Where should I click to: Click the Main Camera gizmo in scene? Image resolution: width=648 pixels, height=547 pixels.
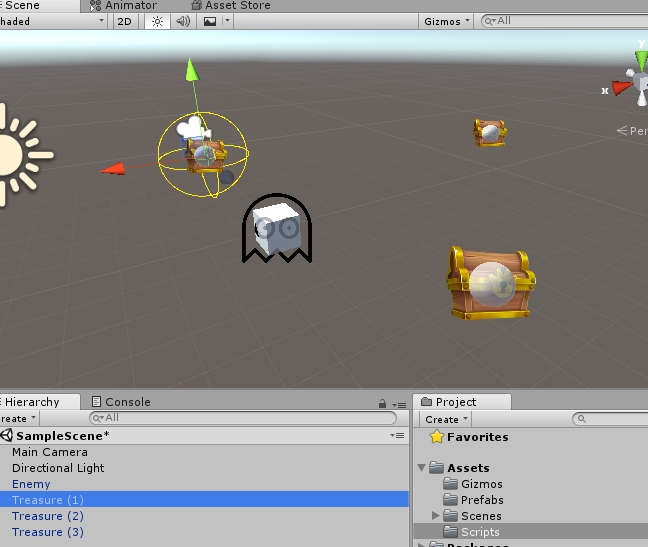click(193, 127)
